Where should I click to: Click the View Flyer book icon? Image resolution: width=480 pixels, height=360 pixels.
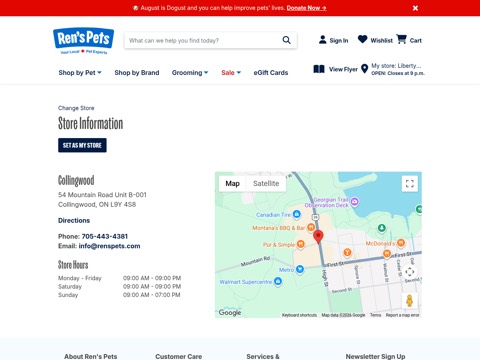319,69
